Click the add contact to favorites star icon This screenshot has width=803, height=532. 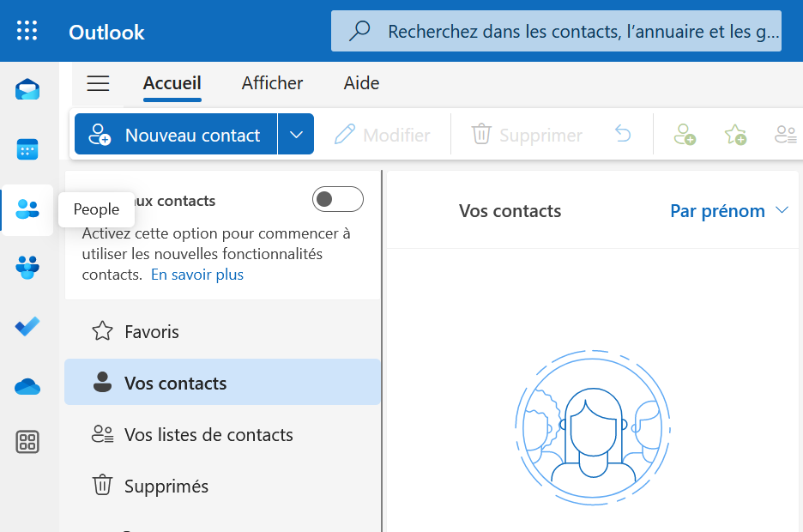pyautogui.click(x=734, y=134)
